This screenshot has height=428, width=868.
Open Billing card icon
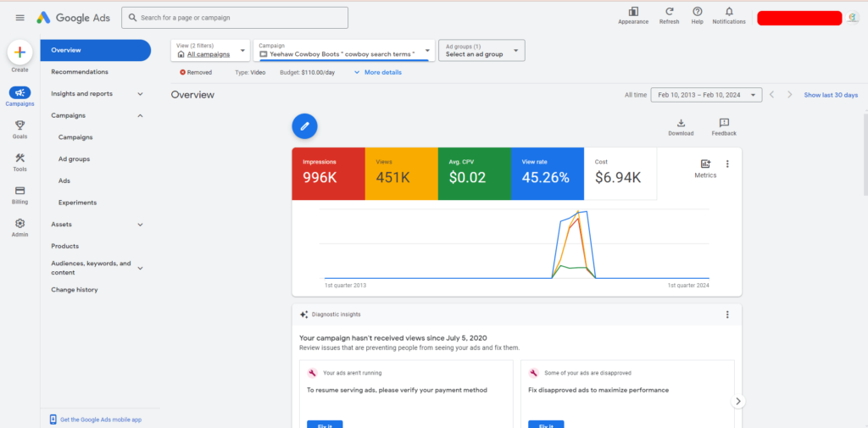[20, 191]
